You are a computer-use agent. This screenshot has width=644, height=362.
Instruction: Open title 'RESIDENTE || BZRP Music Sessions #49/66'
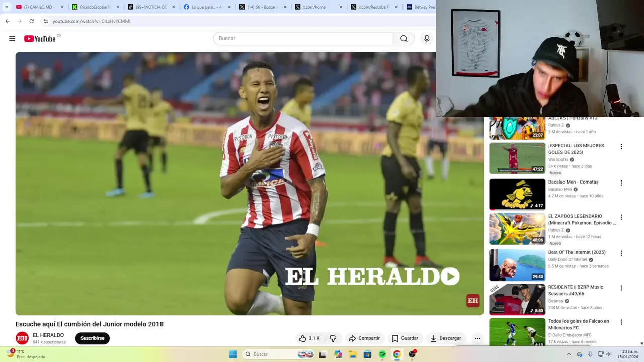click(576, 290)
